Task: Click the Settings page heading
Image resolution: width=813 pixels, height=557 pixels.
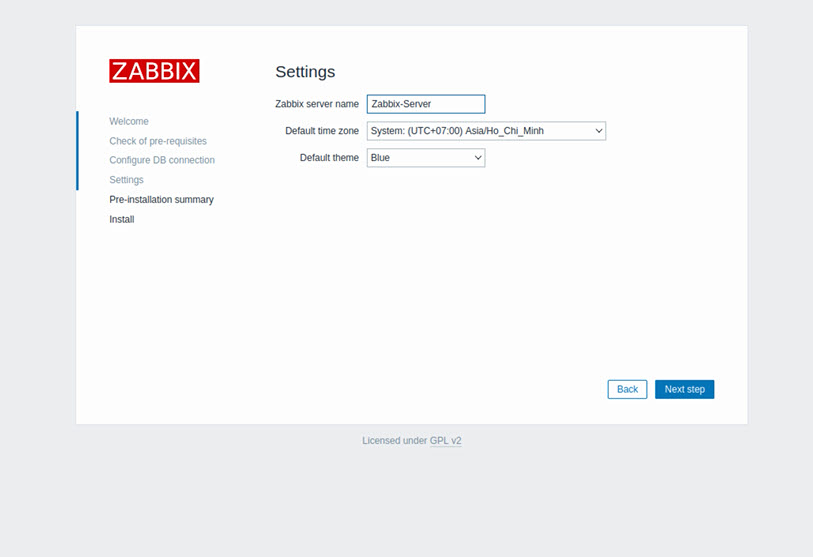Action: point(305,72)
